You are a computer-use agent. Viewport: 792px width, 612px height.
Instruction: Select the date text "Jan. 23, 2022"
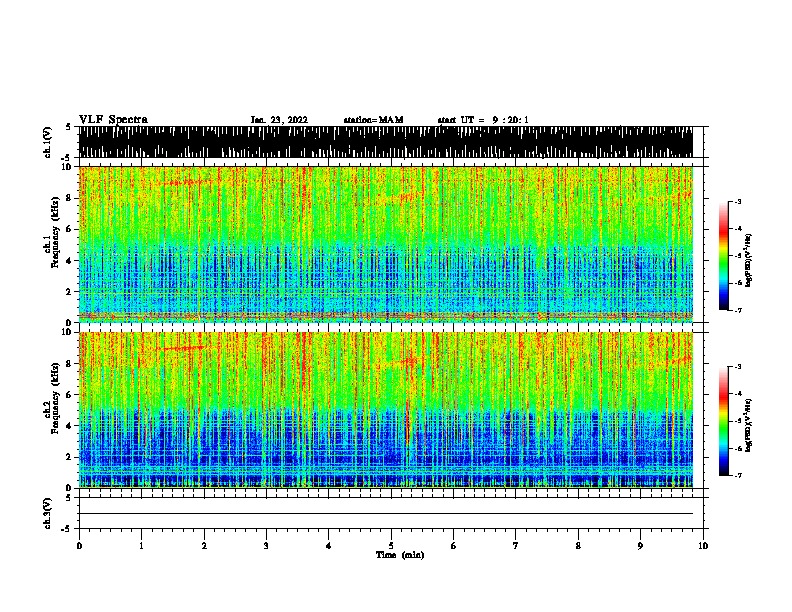click(x=279, y=120)
